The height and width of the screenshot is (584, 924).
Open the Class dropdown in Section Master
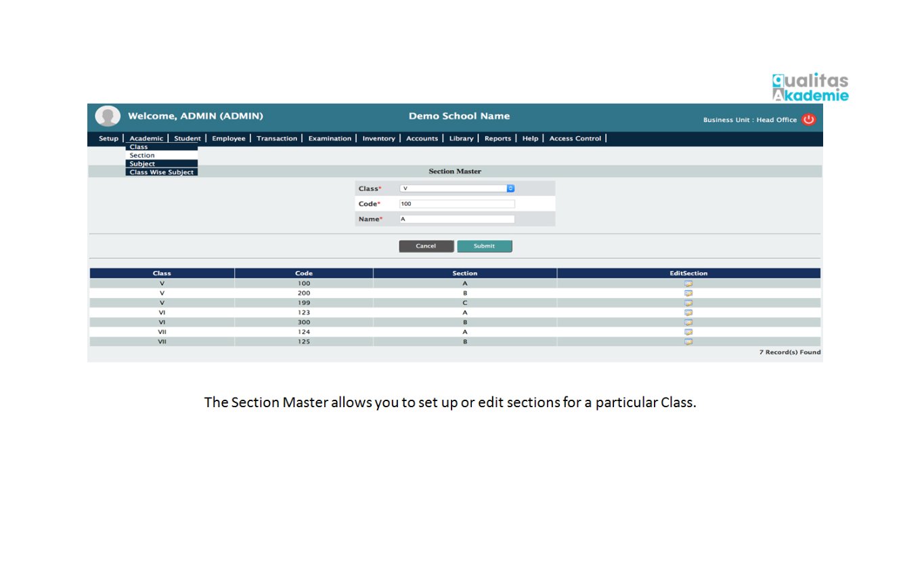(457, 188)
